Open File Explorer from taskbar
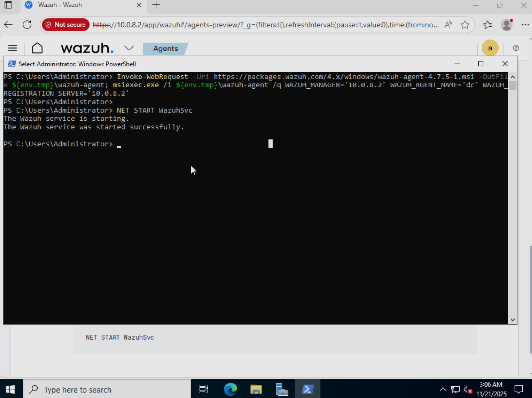The width and height of the screenshot is (532, 398). point(256,390)
